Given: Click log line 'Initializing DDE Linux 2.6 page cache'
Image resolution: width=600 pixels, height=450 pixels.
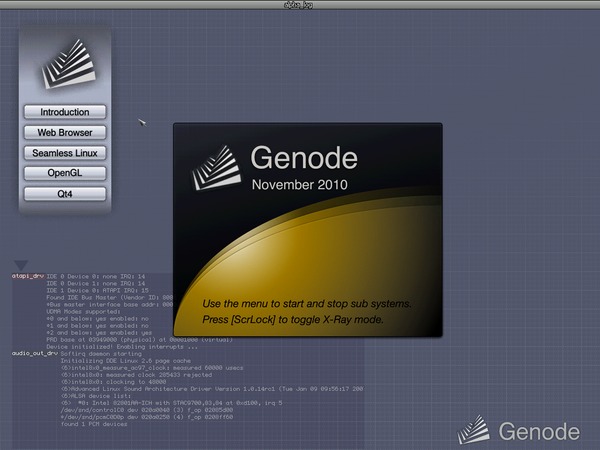Looking at the screenshot, I should click(x=126, y=360).
